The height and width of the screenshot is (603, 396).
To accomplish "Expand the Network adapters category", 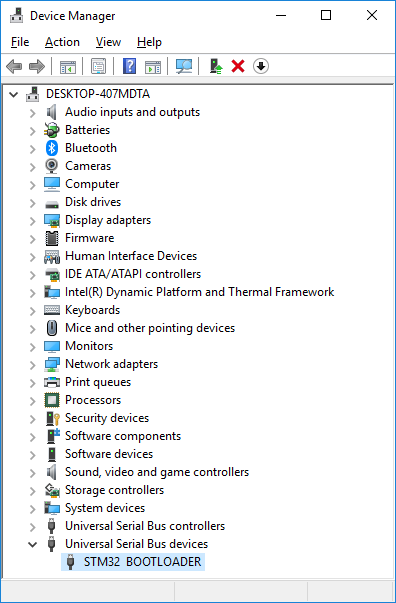I will [x=33, y=364].
